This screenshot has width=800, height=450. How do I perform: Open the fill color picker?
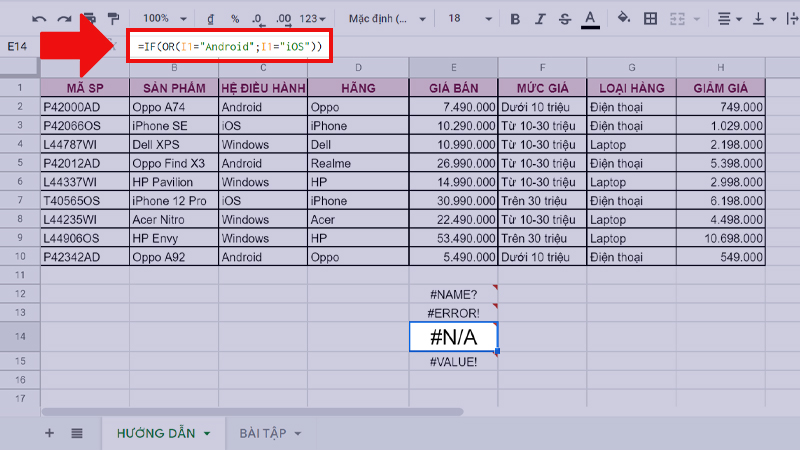pyautogui.click(x=623, y=18)
